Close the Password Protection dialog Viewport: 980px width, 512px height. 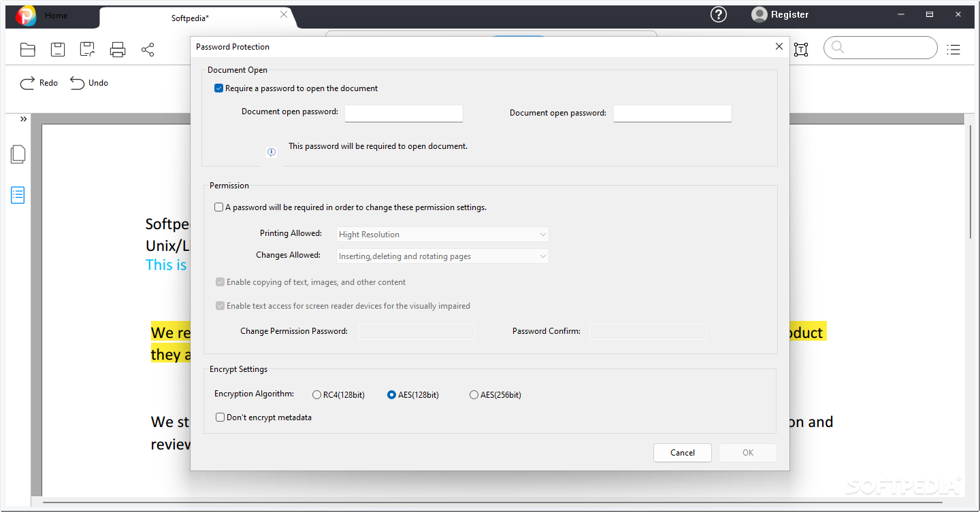[779, 46]
